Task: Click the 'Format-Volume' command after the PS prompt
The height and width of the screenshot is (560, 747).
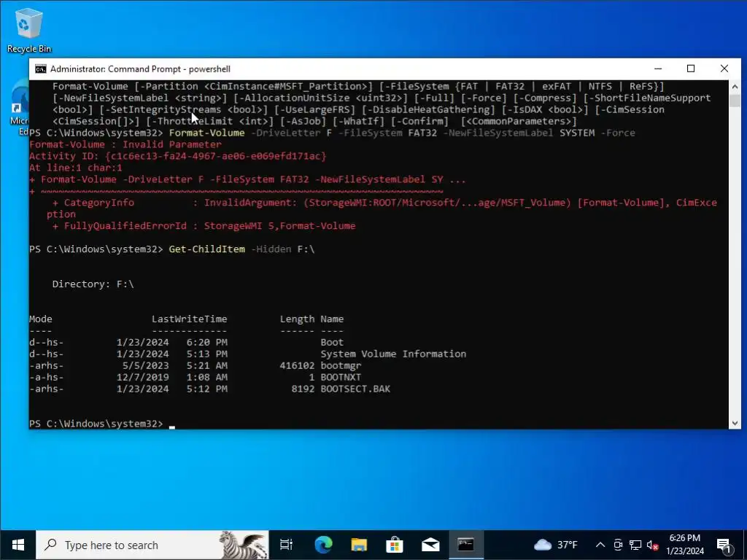Action: tap(206, 133)
